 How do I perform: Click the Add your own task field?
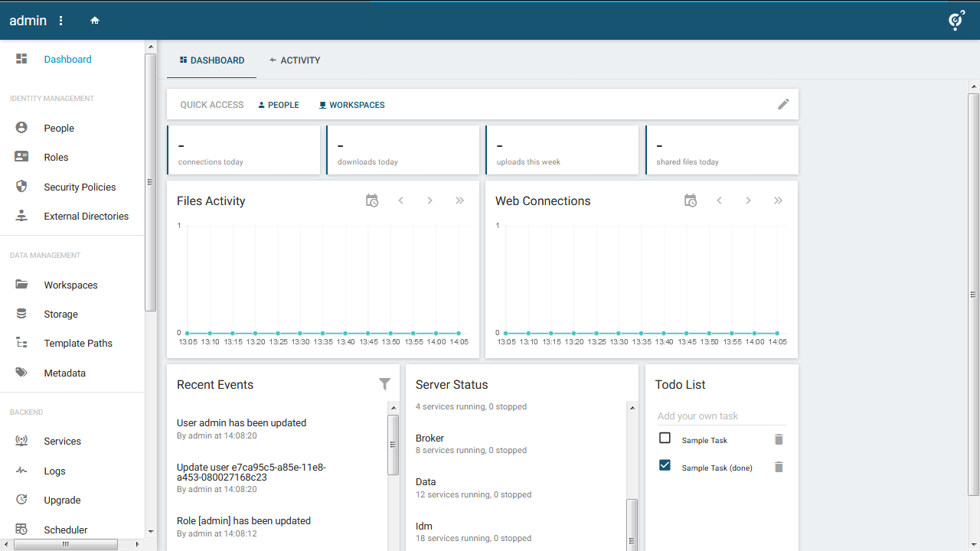pos(720,416)
